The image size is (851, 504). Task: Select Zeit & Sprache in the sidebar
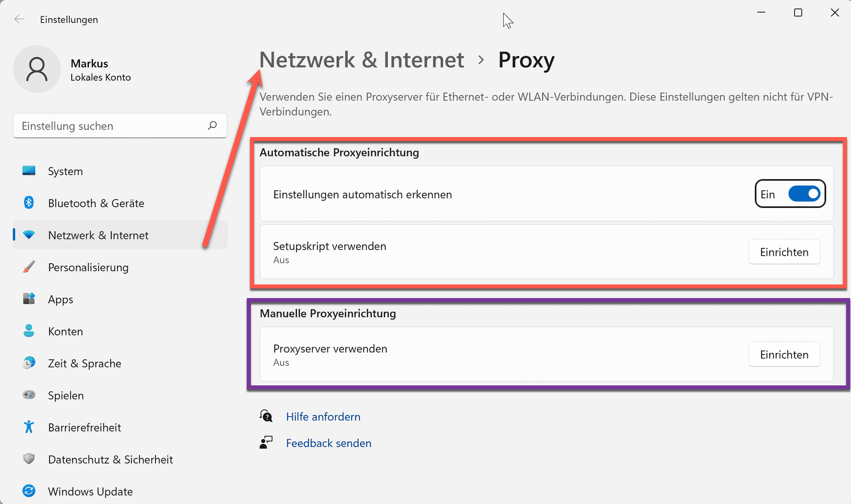[x=84, y=363]
